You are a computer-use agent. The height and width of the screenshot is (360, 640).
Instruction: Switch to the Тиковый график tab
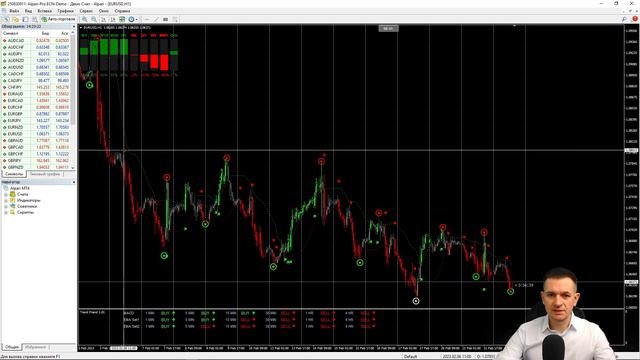click(45, 174)
